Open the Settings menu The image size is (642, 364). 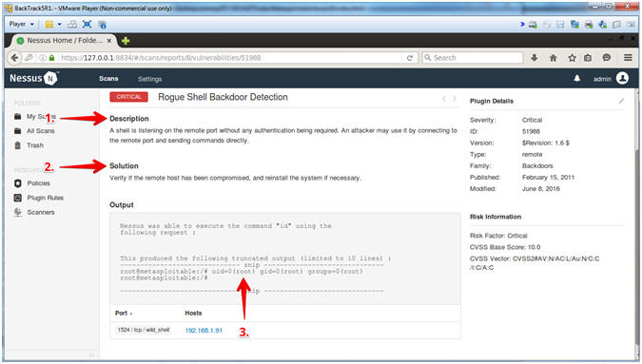click(x=149, y=79)
